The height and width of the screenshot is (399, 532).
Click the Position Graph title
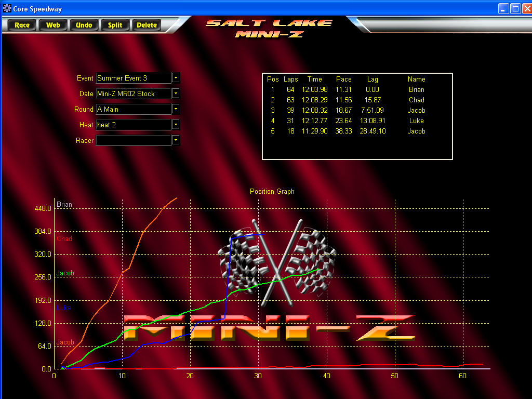pyautogui.click(x=272, y=191)
